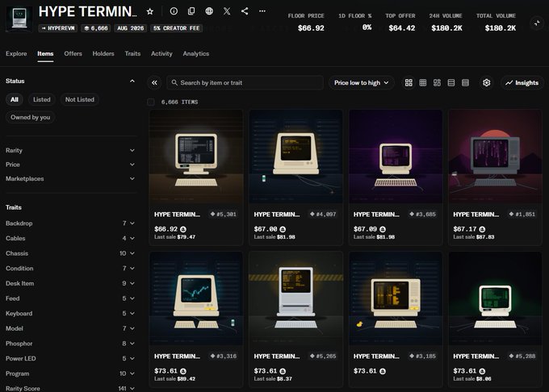Open the green-glow item thumbnail #5,288
Image resolution: width=549 pixels, height=392 pixels.
495,298
